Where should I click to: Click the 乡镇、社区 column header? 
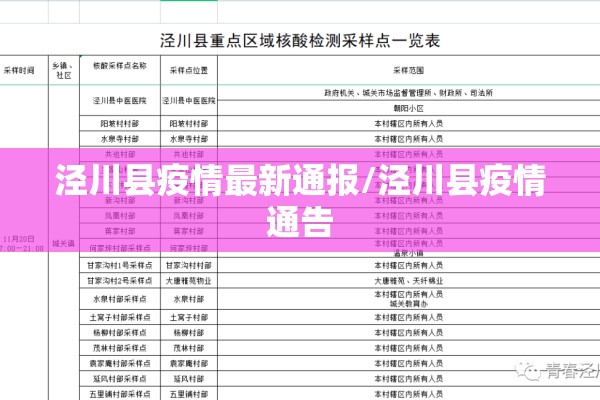click(64, 70)
